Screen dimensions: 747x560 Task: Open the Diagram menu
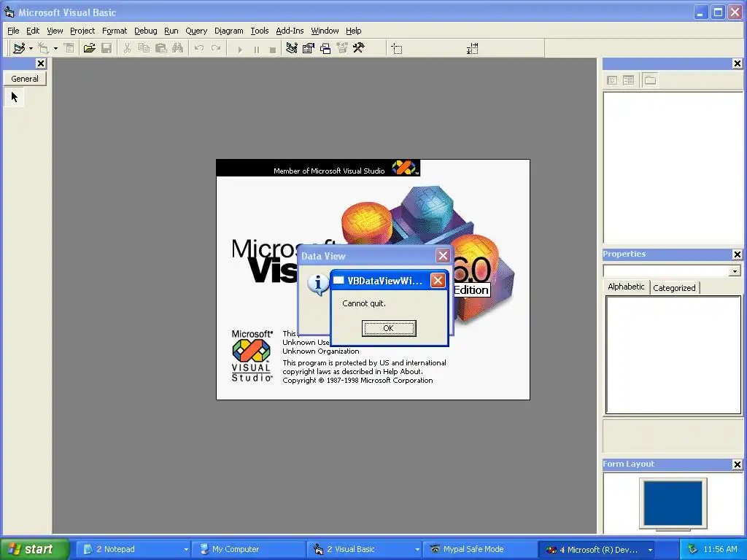228,31
